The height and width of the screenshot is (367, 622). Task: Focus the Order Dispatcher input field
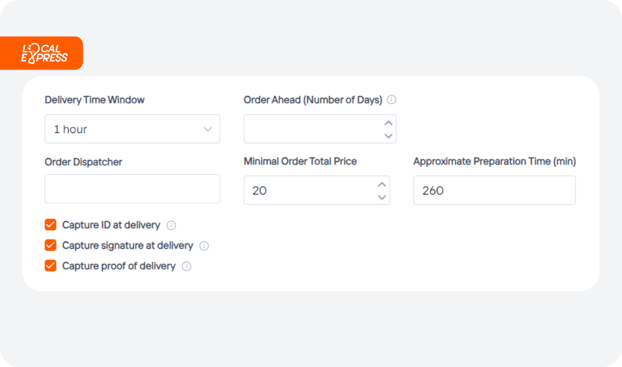(132, 189)
